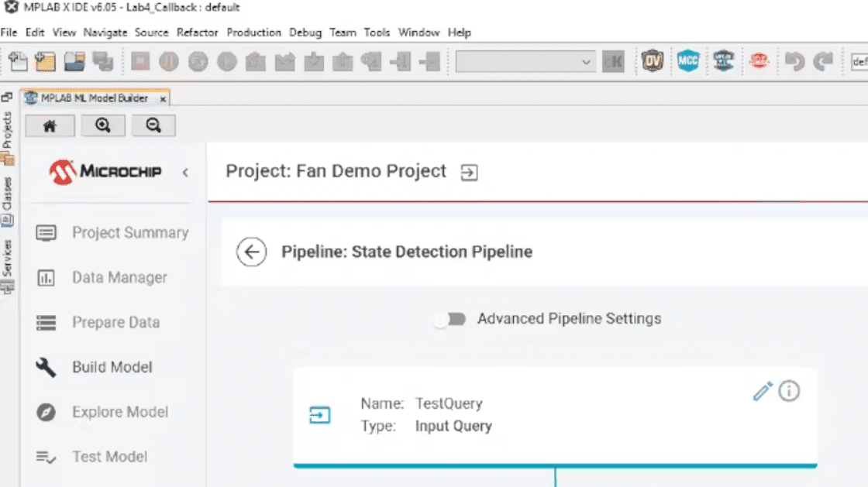
Task: Open the Projects side panel tab
Action: coord(7,138)
